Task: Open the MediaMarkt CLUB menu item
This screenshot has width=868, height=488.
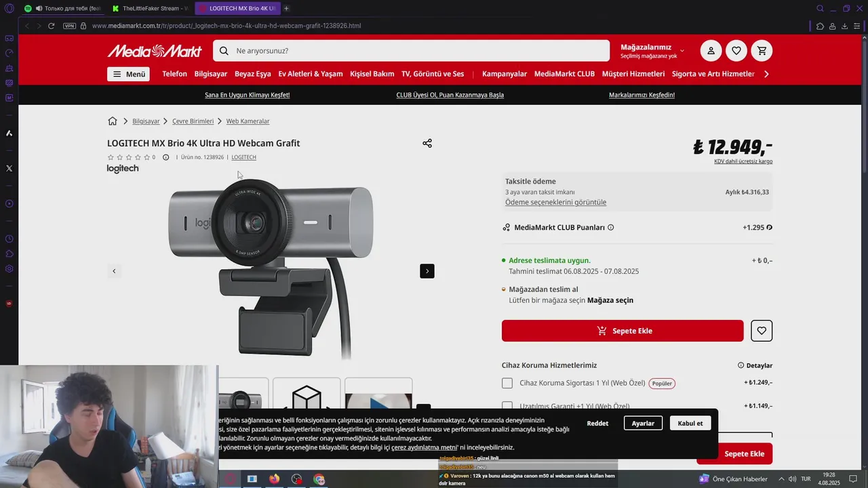Action: click(x=564, y=74)
